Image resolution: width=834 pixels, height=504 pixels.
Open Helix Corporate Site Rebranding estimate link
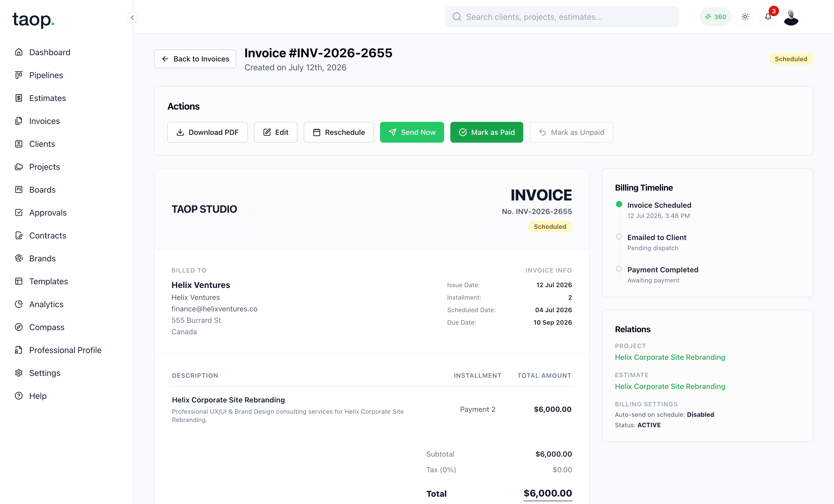coord(670,386)
